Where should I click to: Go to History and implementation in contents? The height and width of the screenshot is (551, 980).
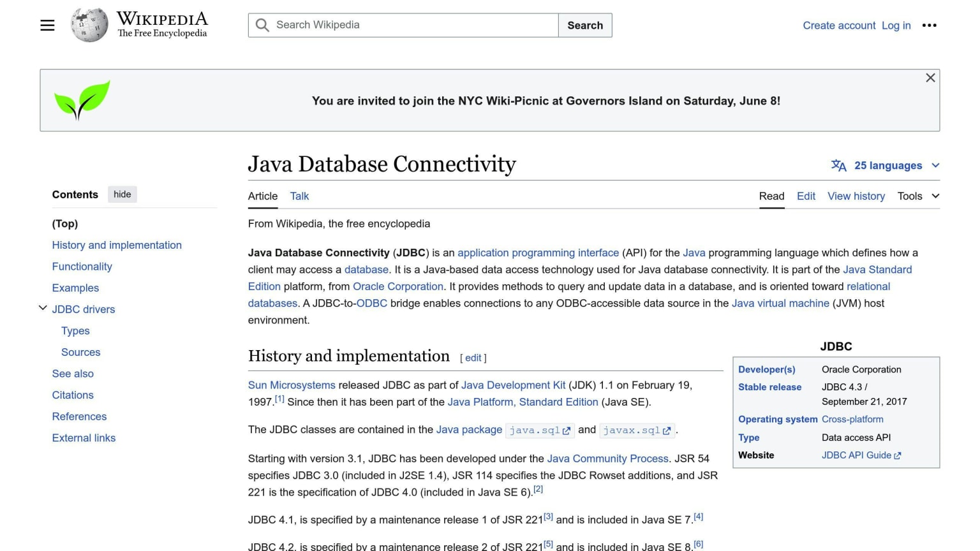117,245
